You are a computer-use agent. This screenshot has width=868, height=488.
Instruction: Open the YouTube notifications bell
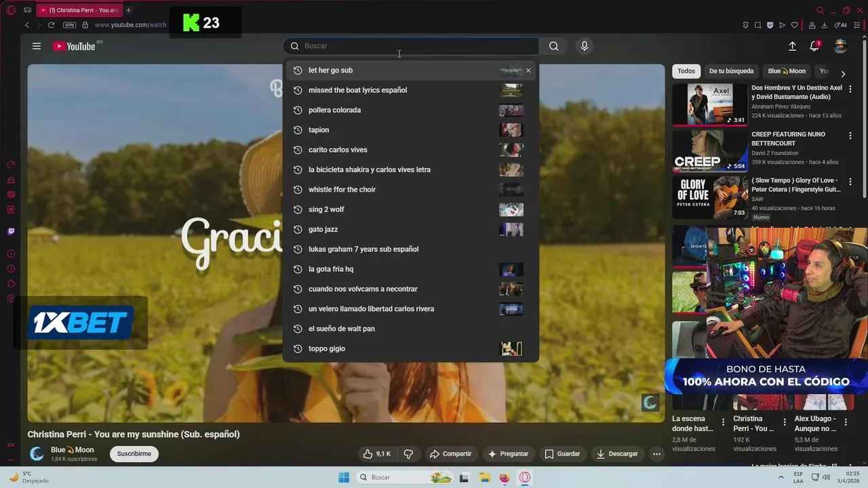(x=814, y=46)
